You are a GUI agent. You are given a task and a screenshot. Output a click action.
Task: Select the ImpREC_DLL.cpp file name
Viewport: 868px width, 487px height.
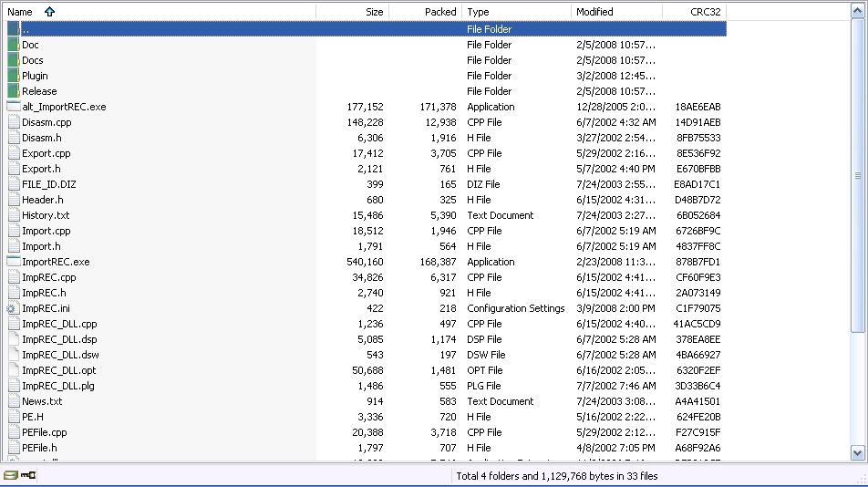coord(59,324)
